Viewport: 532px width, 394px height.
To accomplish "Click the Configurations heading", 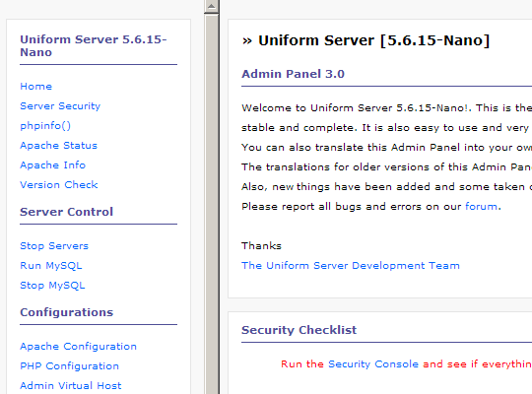I will click(67, 312).
